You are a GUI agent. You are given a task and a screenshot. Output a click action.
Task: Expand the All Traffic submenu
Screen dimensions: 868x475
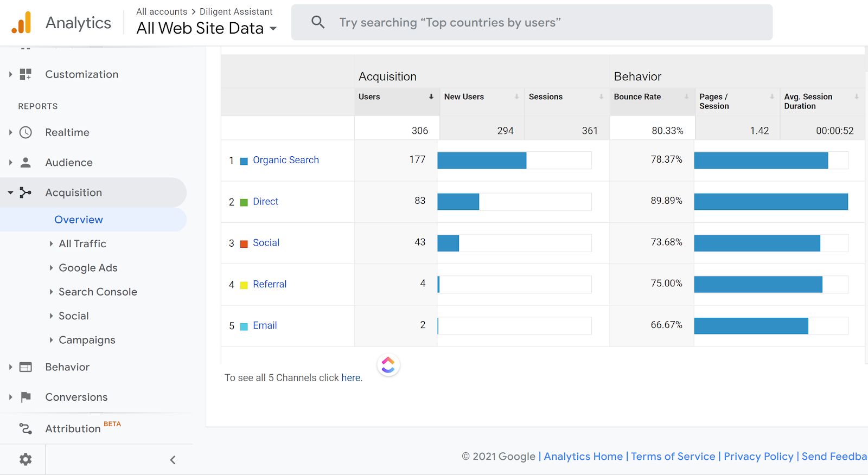[x=82, y=244]
